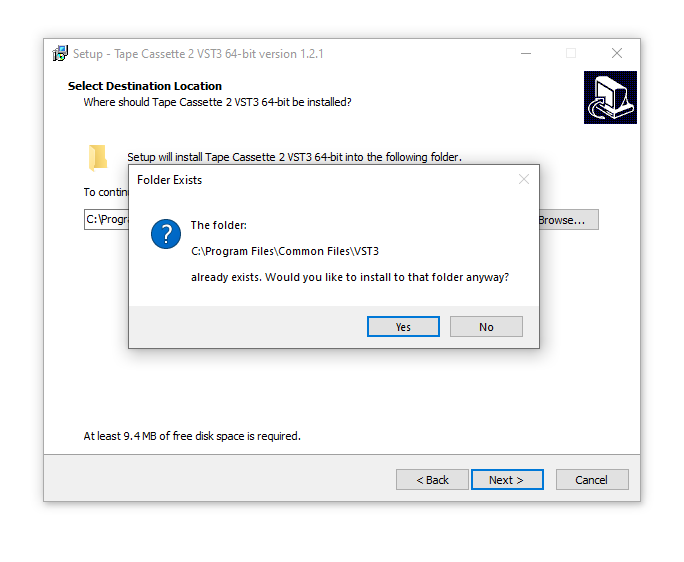
Task: Decline by clicking No
Action: point(486,326)
